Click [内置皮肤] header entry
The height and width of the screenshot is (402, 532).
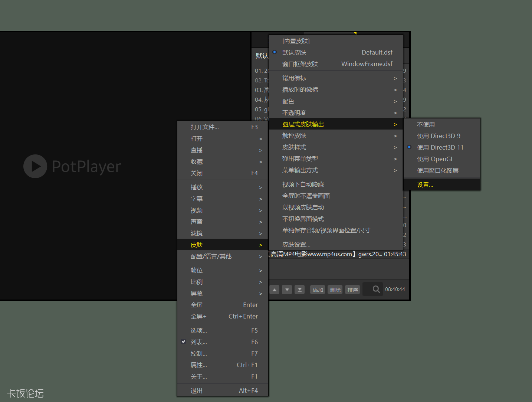point(336,41)
